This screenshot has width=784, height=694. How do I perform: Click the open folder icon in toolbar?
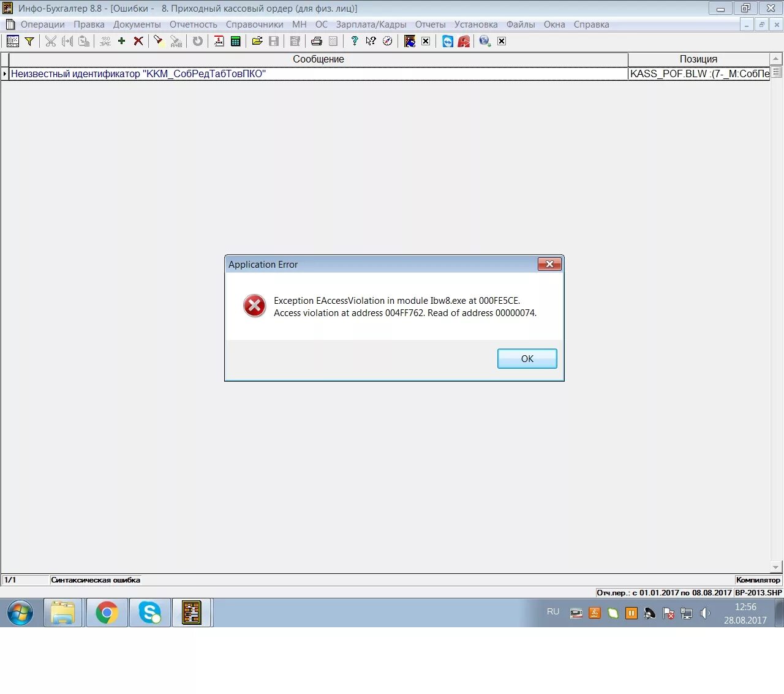pos(257,41)
